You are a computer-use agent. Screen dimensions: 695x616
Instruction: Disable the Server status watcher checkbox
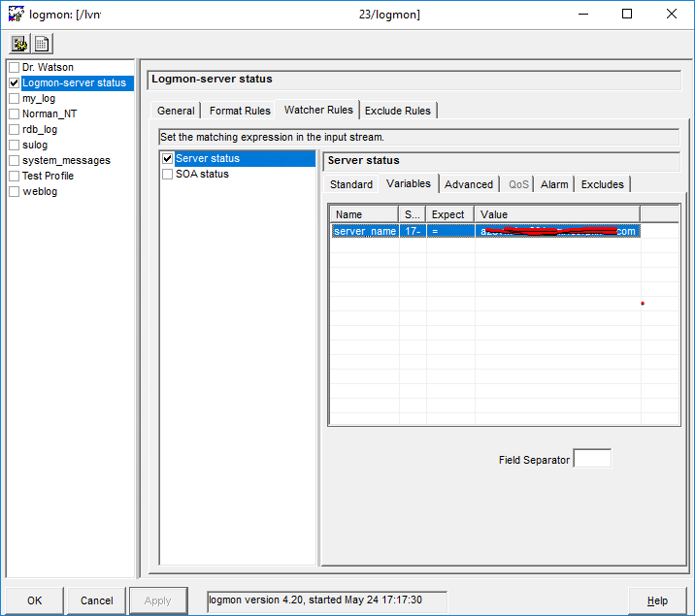coord(168,159)
